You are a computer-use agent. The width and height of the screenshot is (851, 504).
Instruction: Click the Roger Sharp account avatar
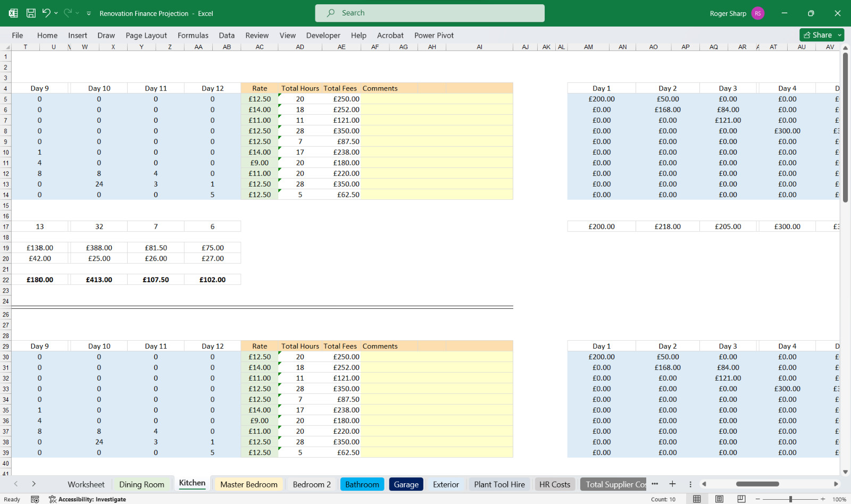point(758,13)
